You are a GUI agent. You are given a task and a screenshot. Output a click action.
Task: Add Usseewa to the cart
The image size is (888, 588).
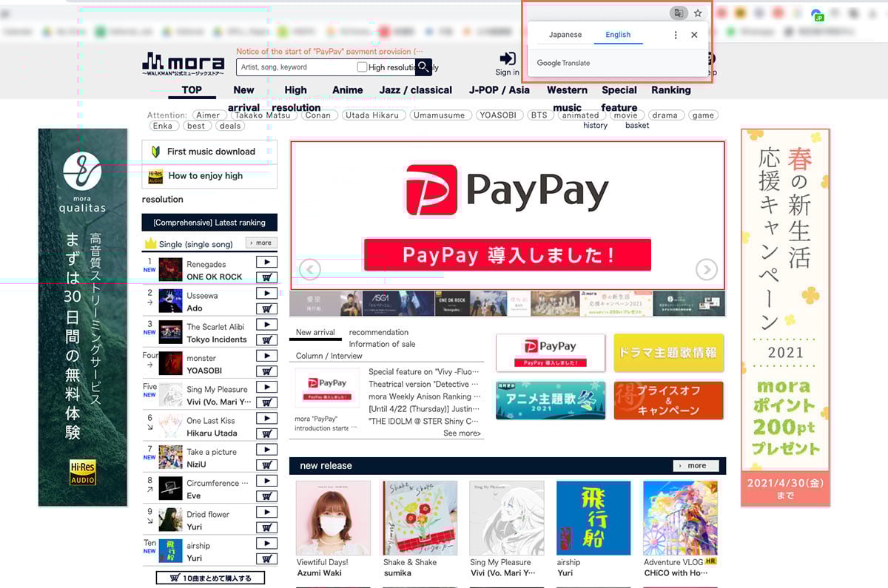pos(266,308)
